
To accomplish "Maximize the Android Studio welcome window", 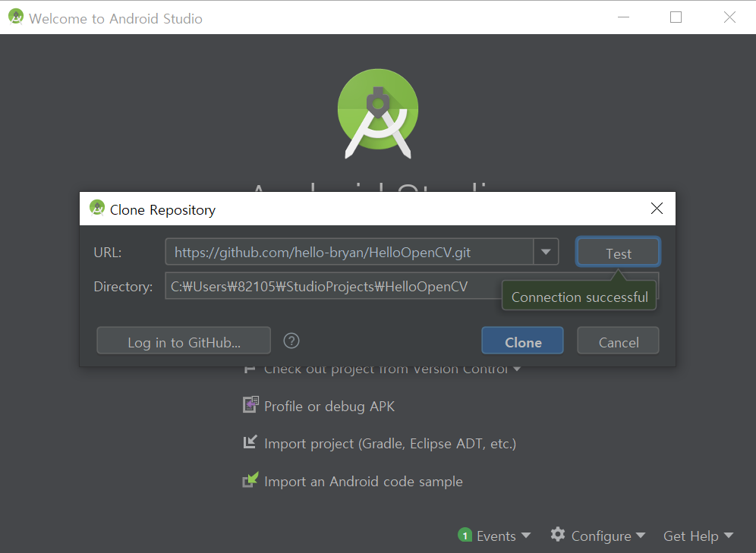I will coord(676,17).
